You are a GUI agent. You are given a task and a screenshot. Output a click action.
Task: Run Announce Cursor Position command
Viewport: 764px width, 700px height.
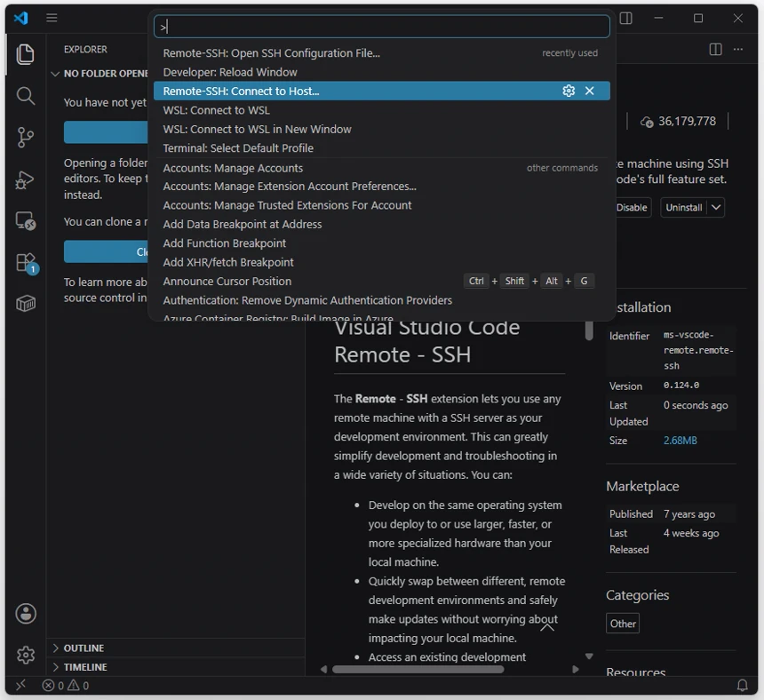click(x=381, y=281)
